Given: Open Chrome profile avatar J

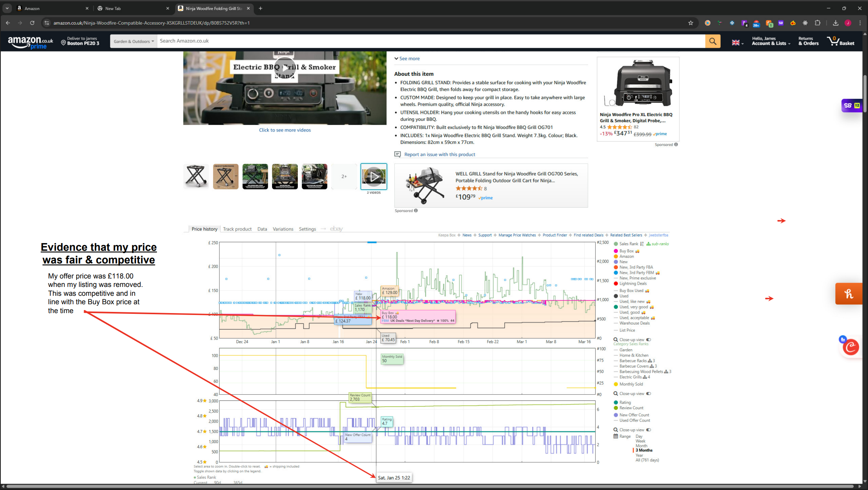Looking at the screenshot, I should click(848, 23).
